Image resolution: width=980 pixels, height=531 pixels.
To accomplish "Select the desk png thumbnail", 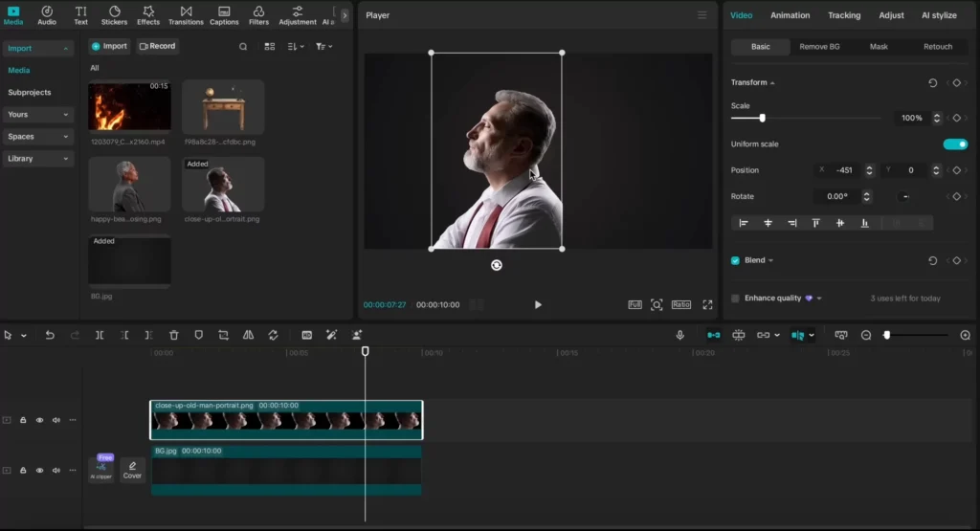I will click(x=223, y=106).
